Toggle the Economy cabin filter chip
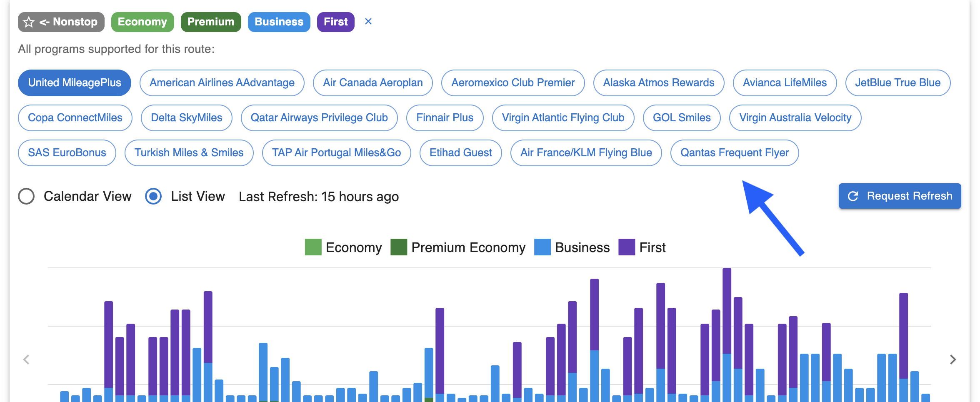The image size is (980, 402). (x=142, y=22)
